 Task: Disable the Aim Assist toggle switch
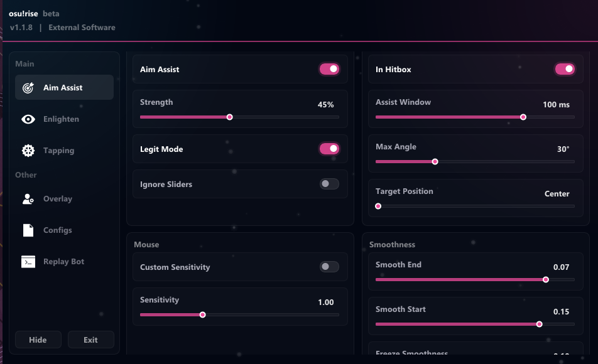click(x=329, y=69)
